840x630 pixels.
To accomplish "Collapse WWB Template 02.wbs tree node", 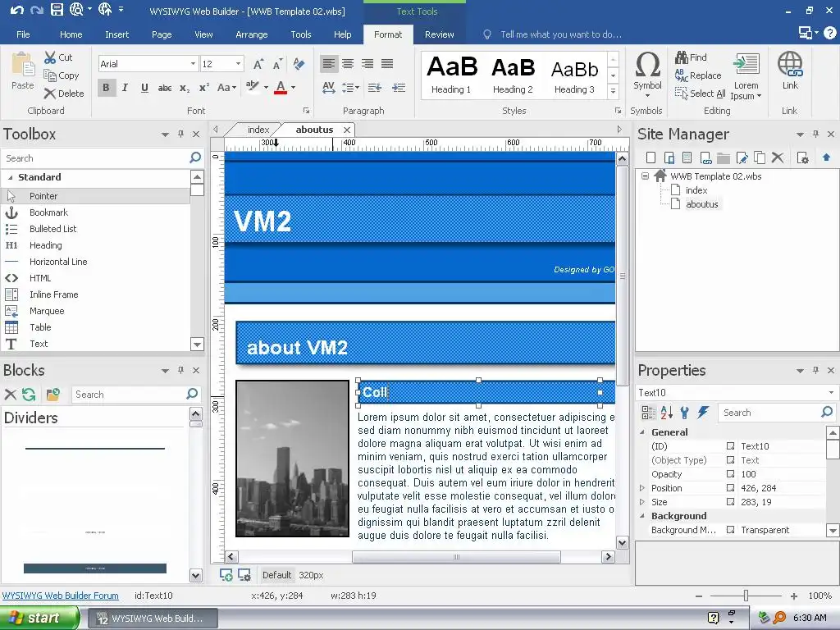I will coord(645,176).
